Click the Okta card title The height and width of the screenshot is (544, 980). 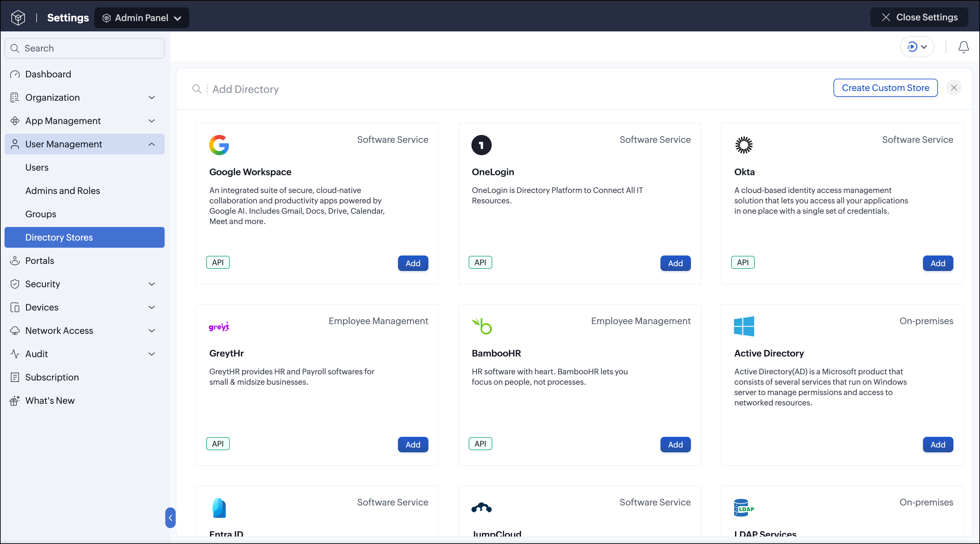click(x=744, y=172)
